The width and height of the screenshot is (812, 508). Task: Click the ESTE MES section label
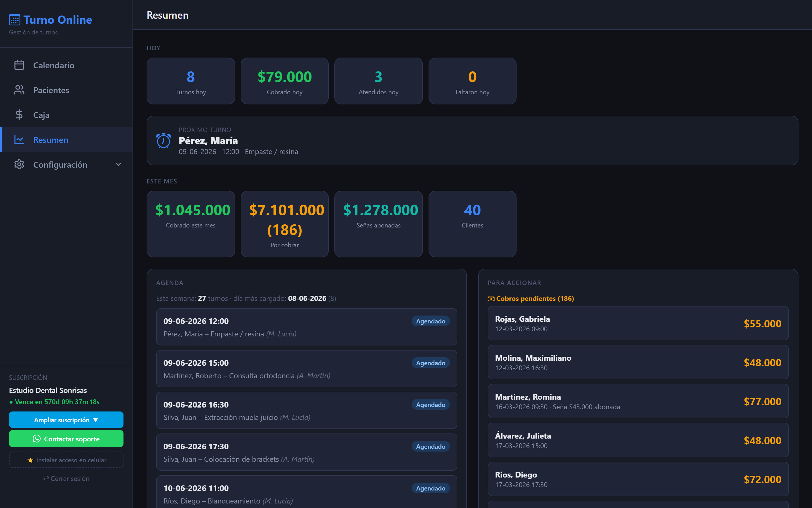coord(162,181)
